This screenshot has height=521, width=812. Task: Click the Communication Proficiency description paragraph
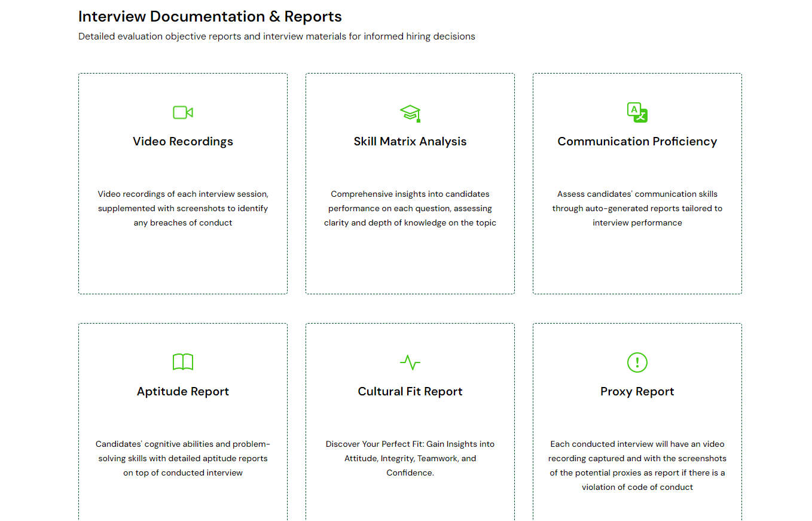tap(637, 208)
